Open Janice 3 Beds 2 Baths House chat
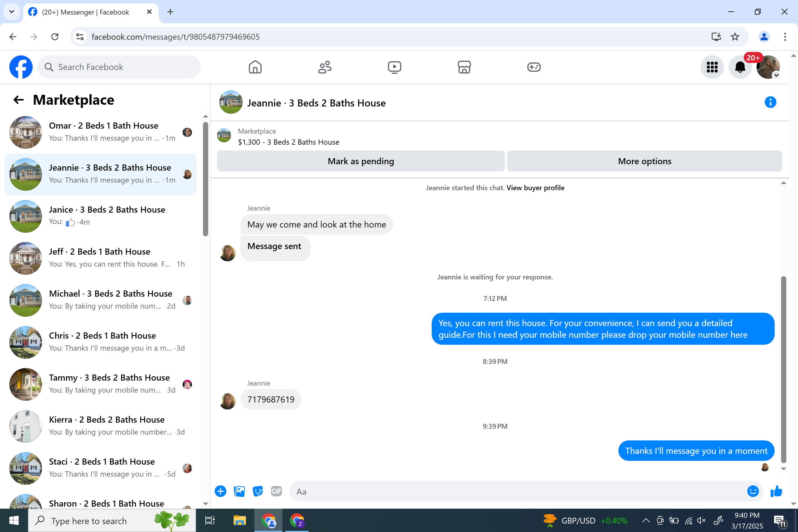The height and width of the screenshot is (532, 798). 101,216
